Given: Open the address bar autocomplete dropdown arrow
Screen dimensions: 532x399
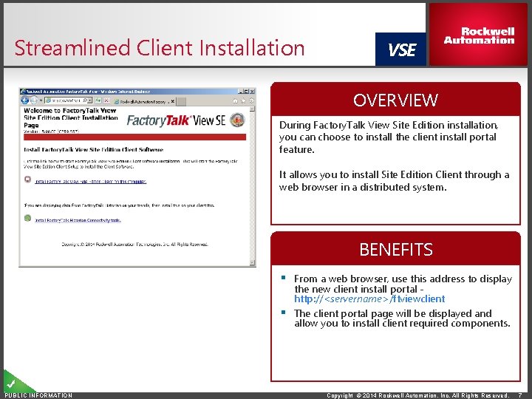Looking at the screenshot, I should 89,100.
